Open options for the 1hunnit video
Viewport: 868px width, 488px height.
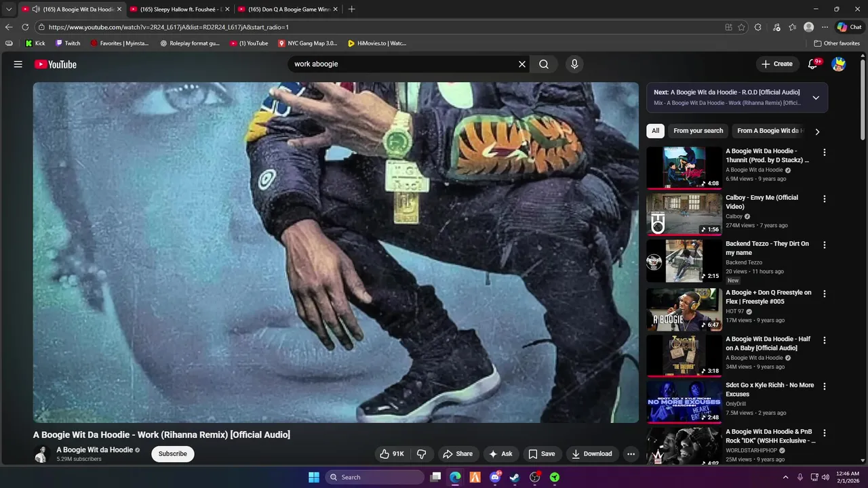825,152
